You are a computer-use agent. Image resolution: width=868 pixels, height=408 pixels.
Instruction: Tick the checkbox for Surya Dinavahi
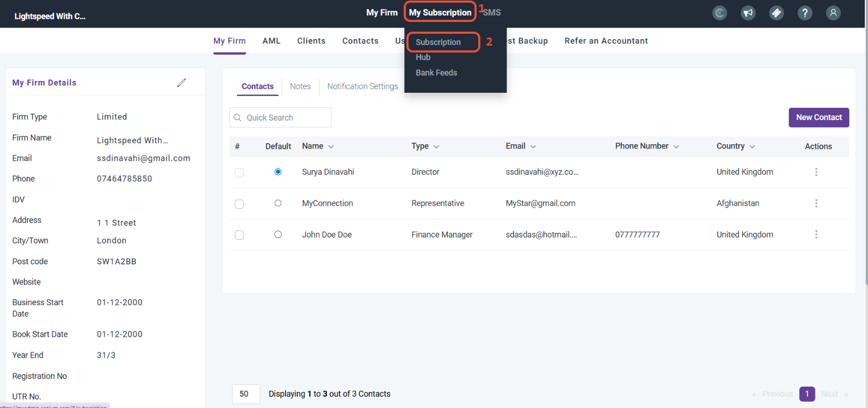(x=239, y=173)
